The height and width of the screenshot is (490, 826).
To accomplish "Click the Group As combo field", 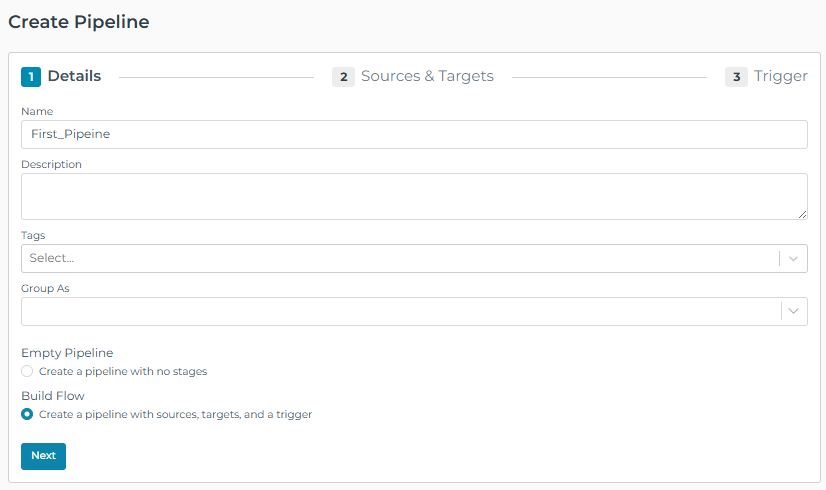I will [x=400, y=311].
